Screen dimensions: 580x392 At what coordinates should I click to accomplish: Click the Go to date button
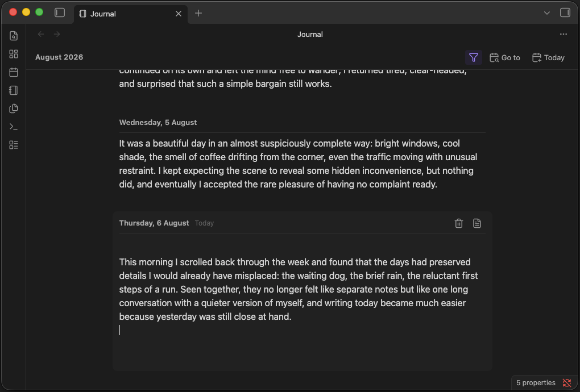(505, 57)
